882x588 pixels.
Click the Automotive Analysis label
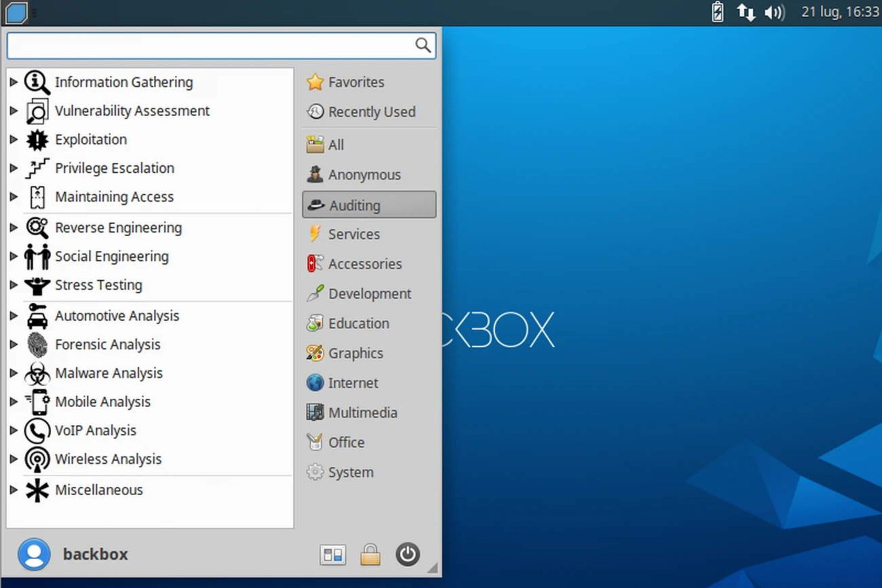(x=117, y=316)
